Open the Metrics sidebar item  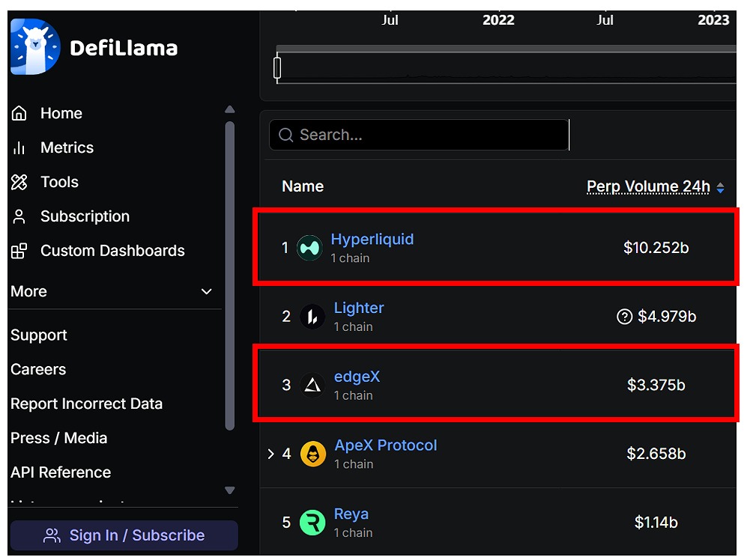pos(67,147)
